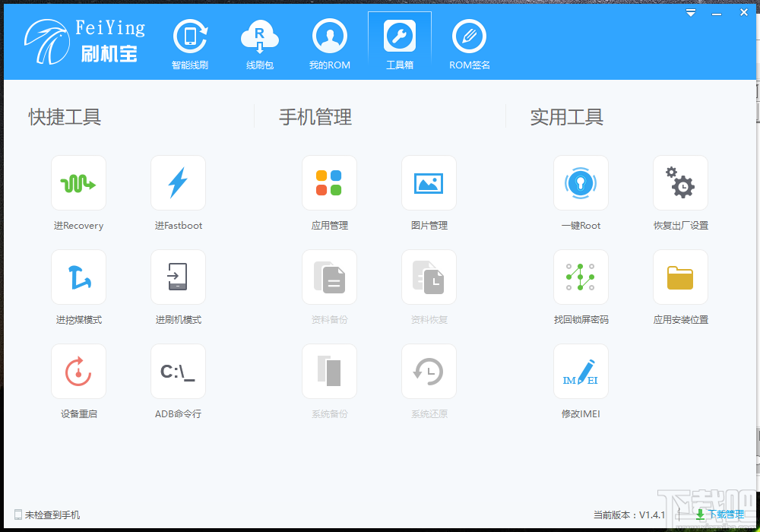Open the 应用安装位置 folder icon
Screen dimensions: 760x532
point(680,277)
